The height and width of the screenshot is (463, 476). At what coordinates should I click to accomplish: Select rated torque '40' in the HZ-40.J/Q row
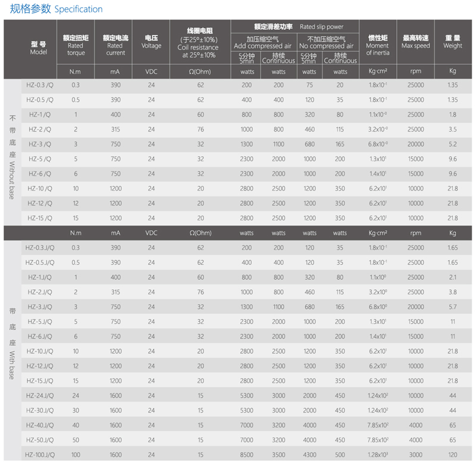(x=76, y=426)
